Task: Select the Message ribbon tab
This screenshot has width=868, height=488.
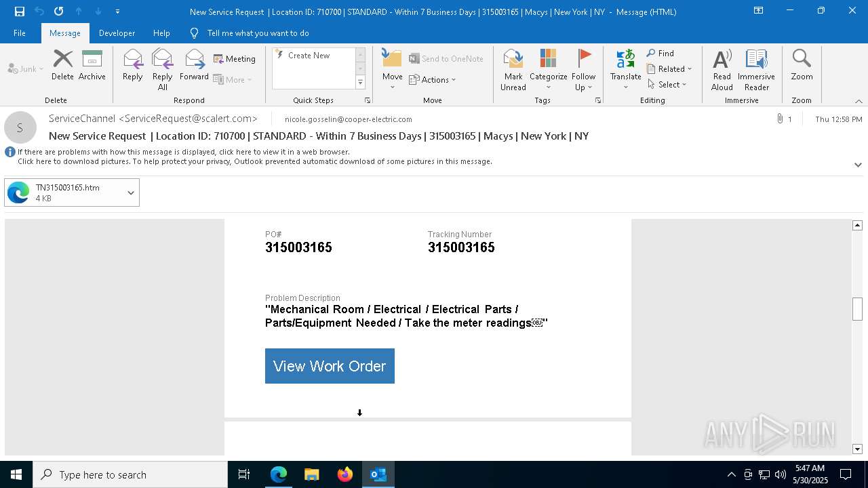Action: [65, 33]
